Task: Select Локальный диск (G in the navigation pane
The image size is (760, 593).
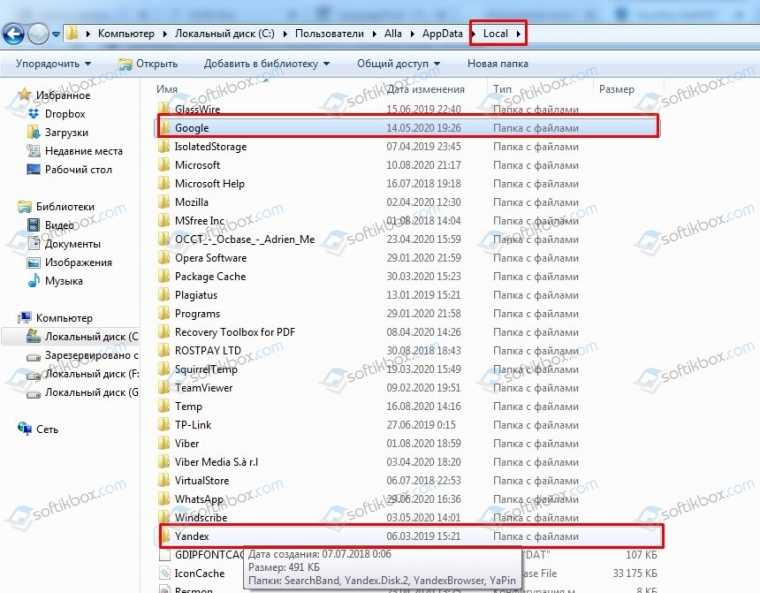Action: 92,392
